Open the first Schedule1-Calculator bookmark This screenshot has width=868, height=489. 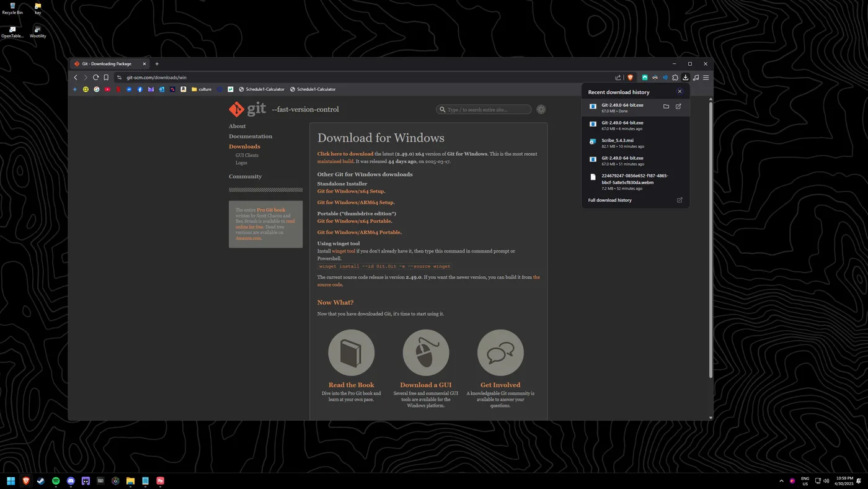point(262,89)
